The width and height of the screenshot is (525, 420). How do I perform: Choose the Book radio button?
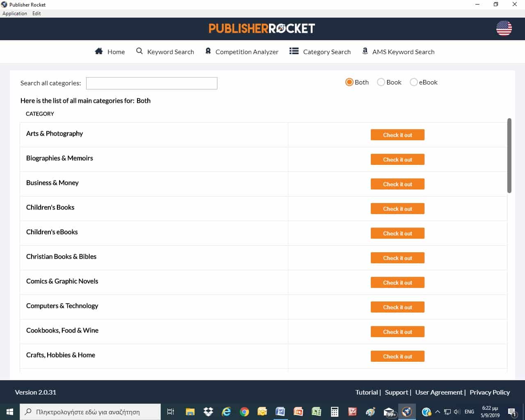click(381, 82)
